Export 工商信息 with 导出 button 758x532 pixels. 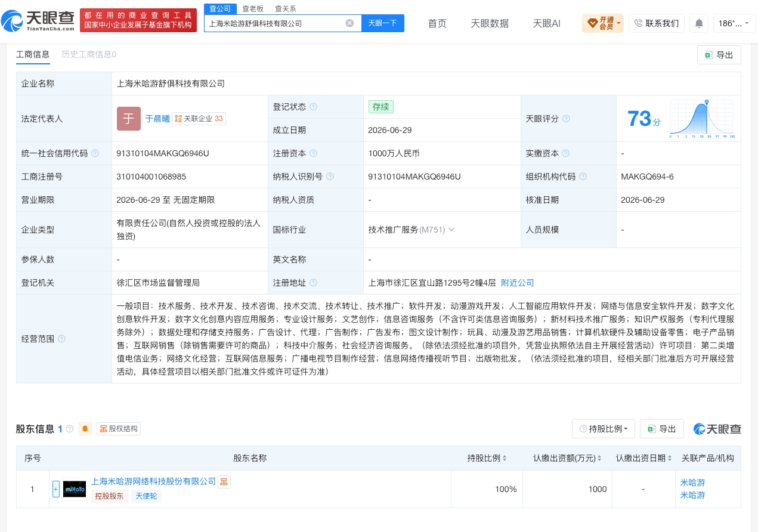(719, 55)
